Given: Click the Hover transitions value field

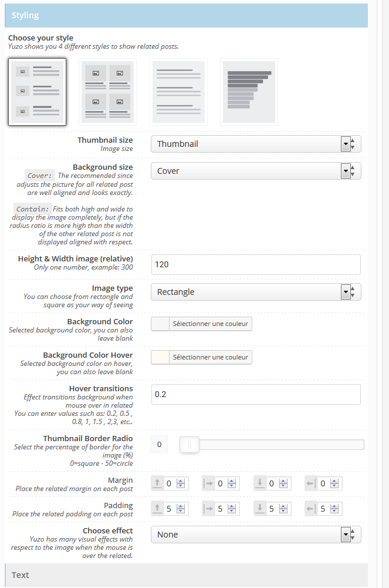Looking at the screenshot, I should [256, 395].
